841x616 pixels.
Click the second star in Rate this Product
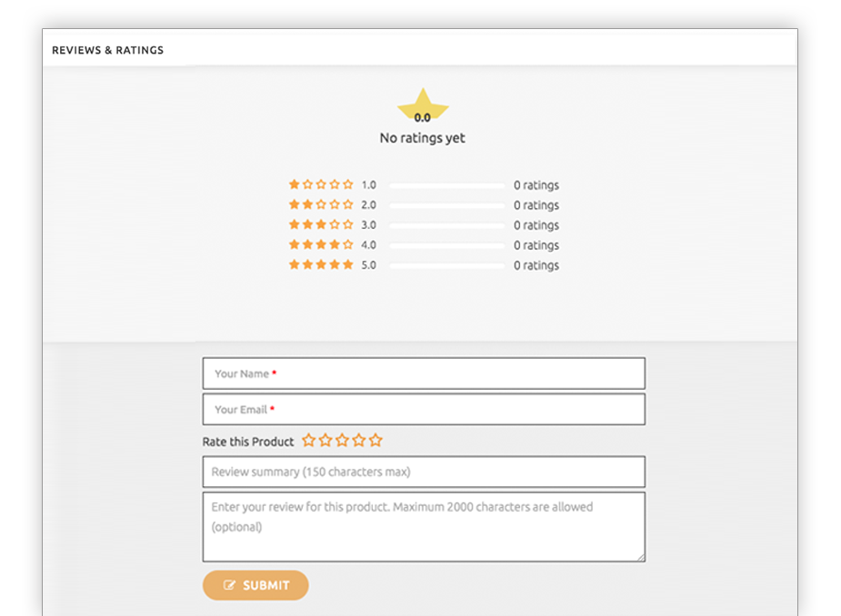coord(325,441)
